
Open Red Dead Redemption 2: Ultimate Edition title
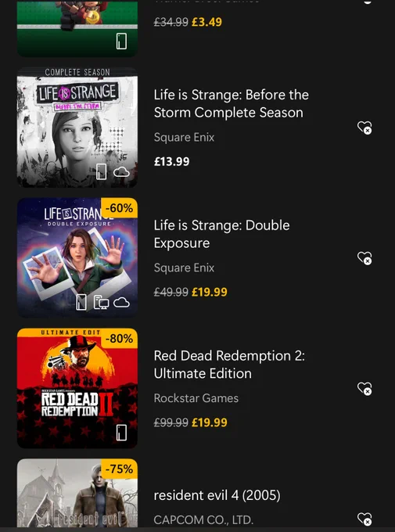tap(229, 365)
